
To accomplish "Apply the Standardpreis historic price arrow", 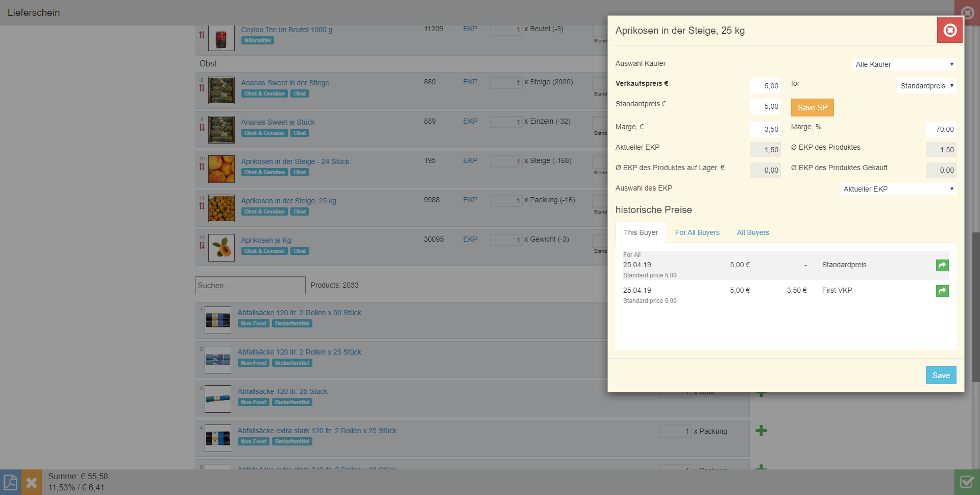I will tap(942, 265).
